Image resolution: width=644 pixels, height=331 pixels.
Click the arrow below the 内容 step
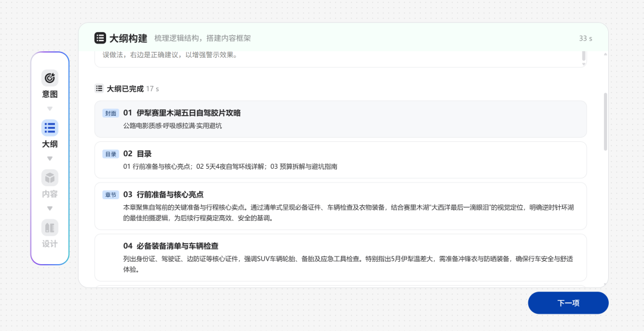point(49,209)
